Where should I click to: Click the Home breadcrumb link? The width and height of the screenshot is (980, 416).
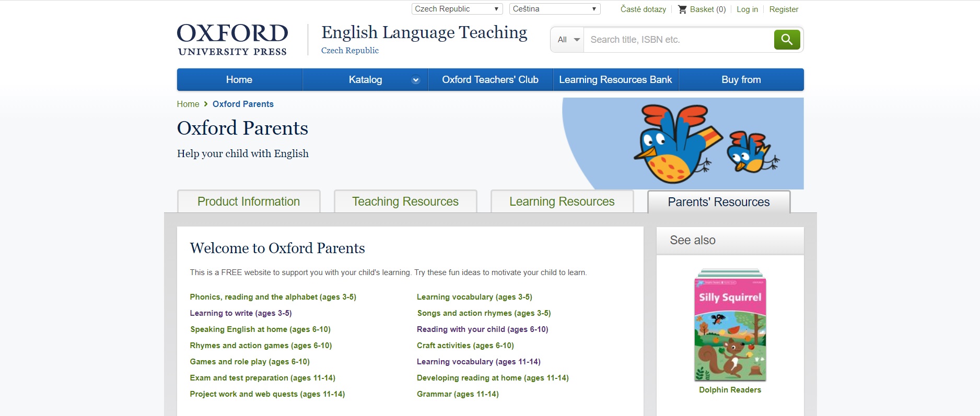pyautogui.click(x=188, y=104)
